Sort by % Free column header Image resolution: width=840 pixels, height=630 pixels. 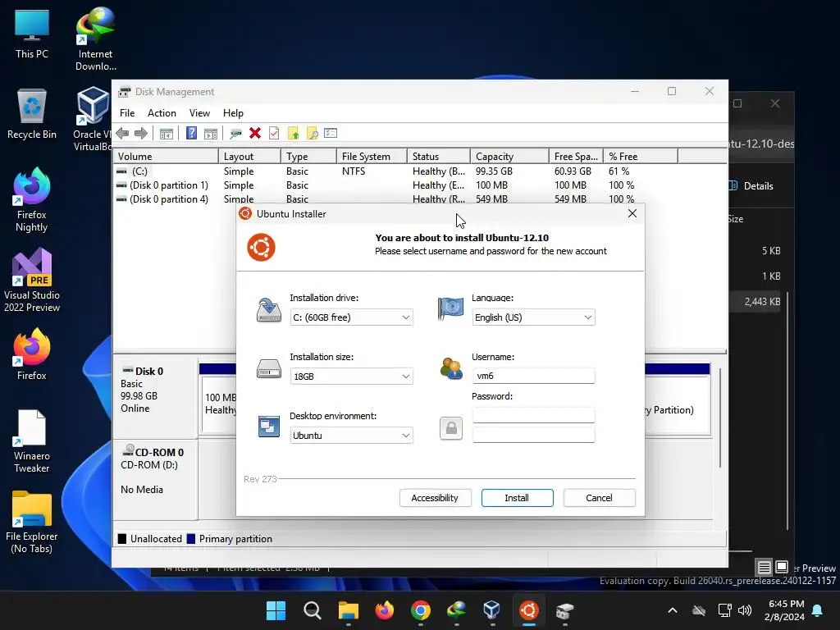coord(640,157)
